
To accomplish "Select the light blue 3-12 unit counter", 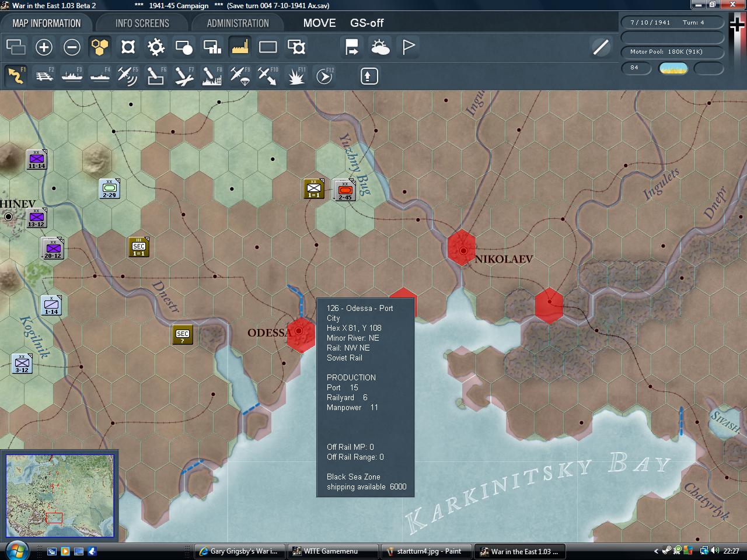I will pos(22,363).
